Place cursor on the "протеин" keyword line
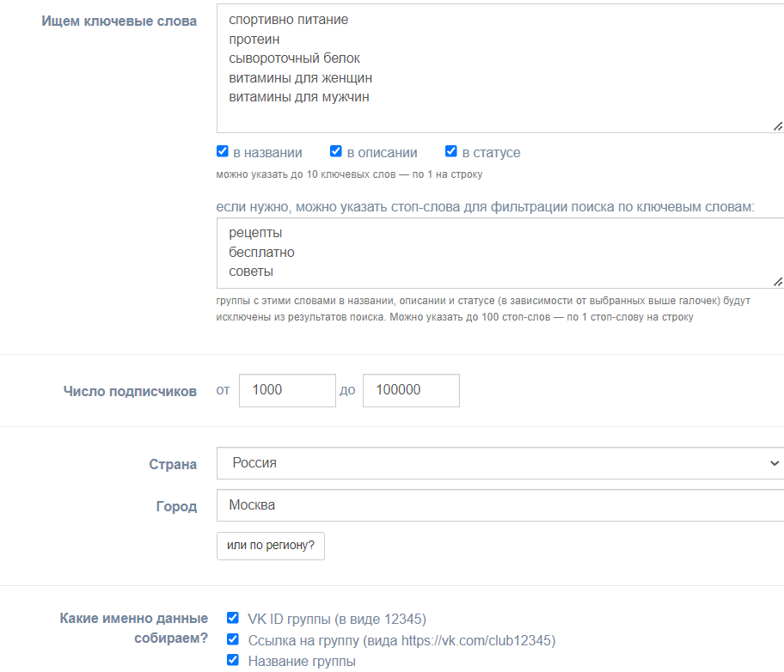784x672 pixels. tap(254, 39)
